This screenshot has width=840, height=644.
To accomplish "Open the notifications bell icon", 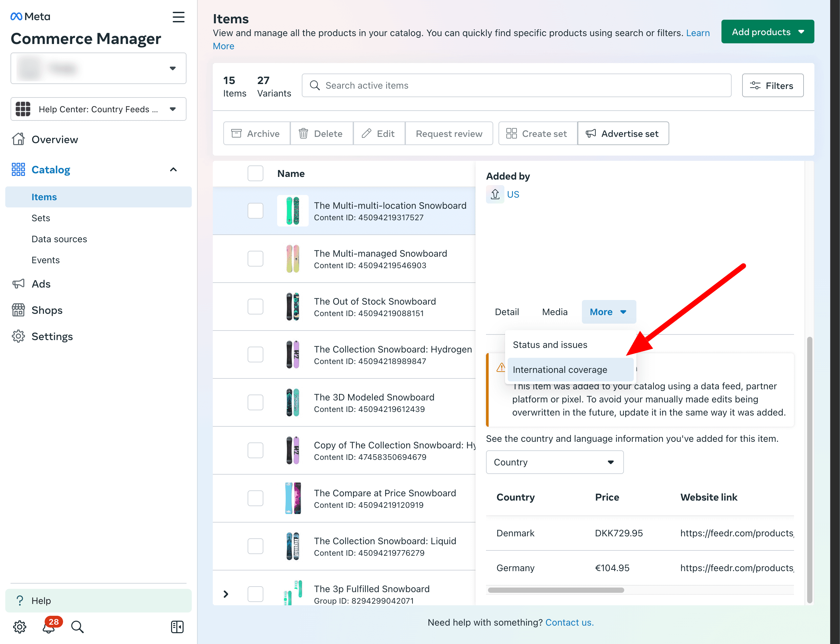I will tap(49, 627).
